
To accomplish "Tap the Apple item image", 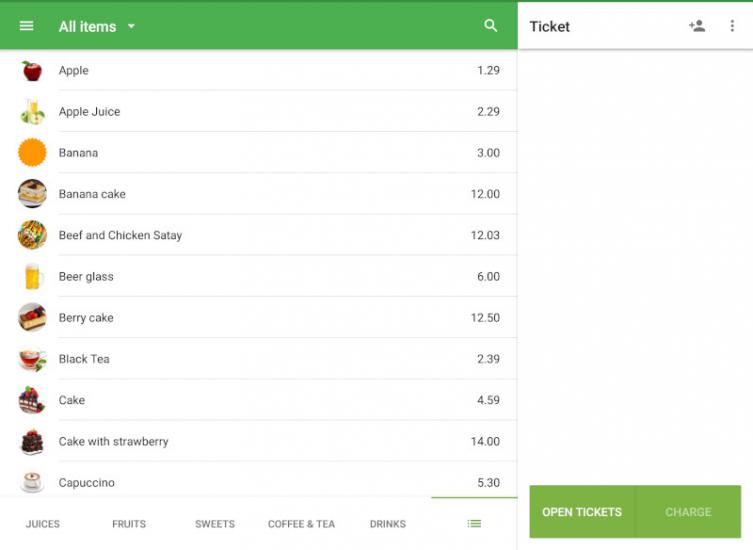I will tap(32, 71).
